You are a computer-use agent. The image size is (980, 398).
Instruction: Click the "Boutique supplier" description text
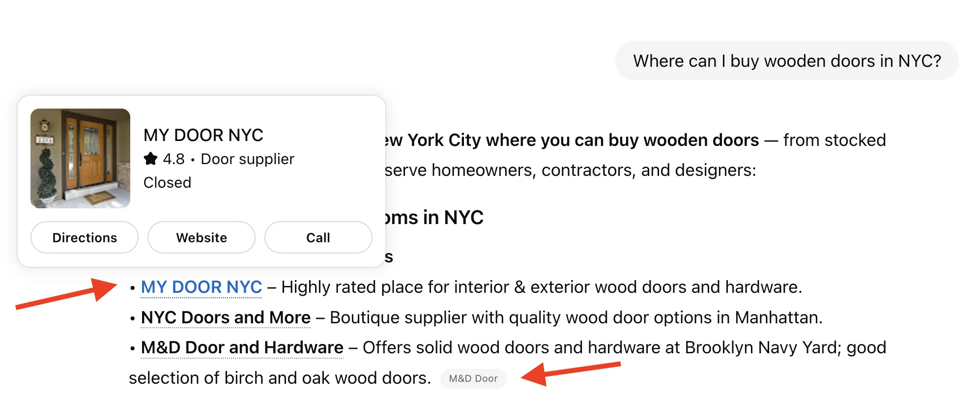(575, 317)
